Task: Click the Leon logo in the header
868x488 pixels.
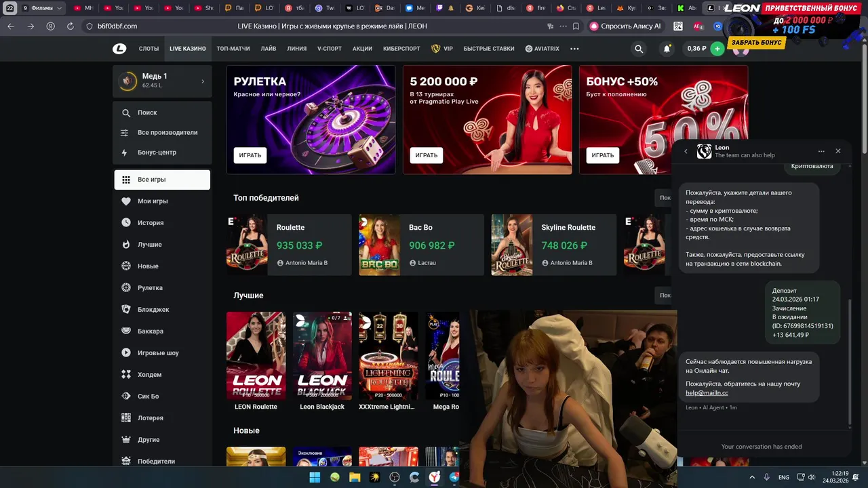Action: pyautogui.click(x=119, y=49)
